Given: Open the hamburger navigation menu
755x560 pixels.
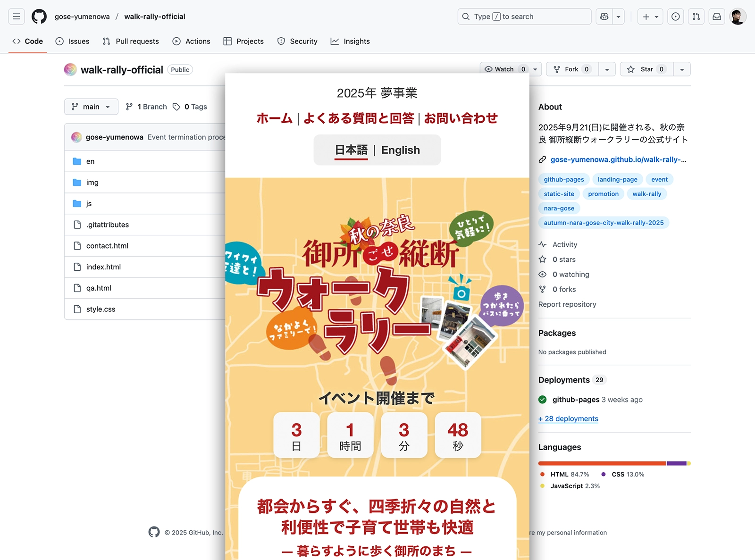Looking at the screenshot, I should point(17,17).
